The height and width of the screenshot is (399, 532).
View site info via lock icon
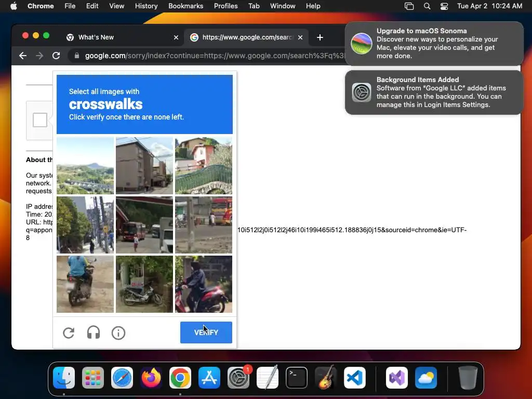click(x=77, y=56)
